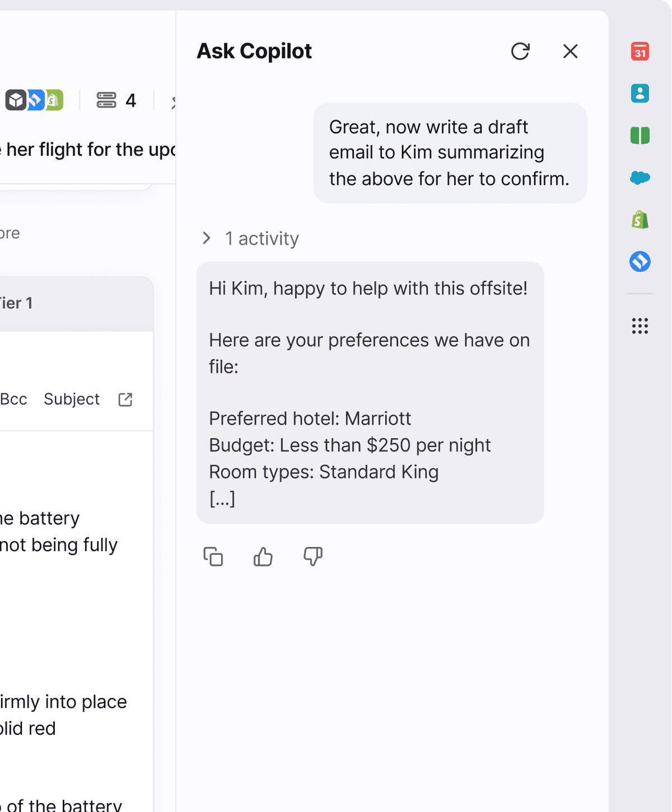
Task: Click the Bcc field label
Action: [x=13, y=399]
